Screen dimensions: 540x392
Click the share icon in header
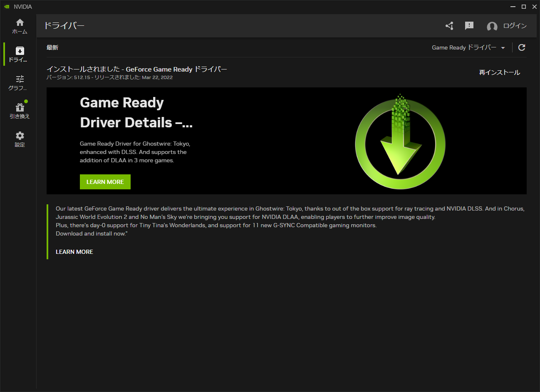tap(449, 26)
